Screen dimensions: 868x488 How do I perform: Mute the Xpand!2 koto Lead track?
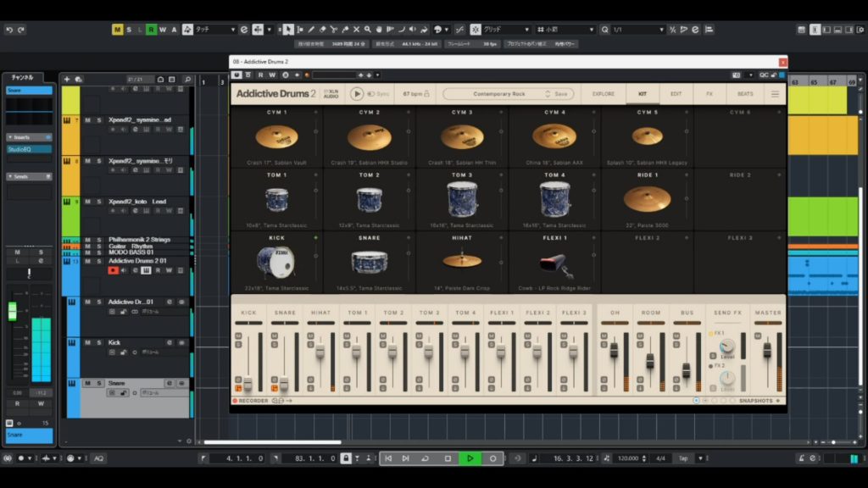point(87,202)
